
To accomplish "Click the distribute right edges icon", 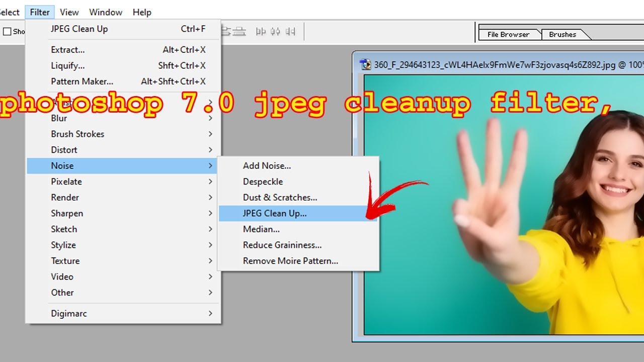I will (290, 32).
